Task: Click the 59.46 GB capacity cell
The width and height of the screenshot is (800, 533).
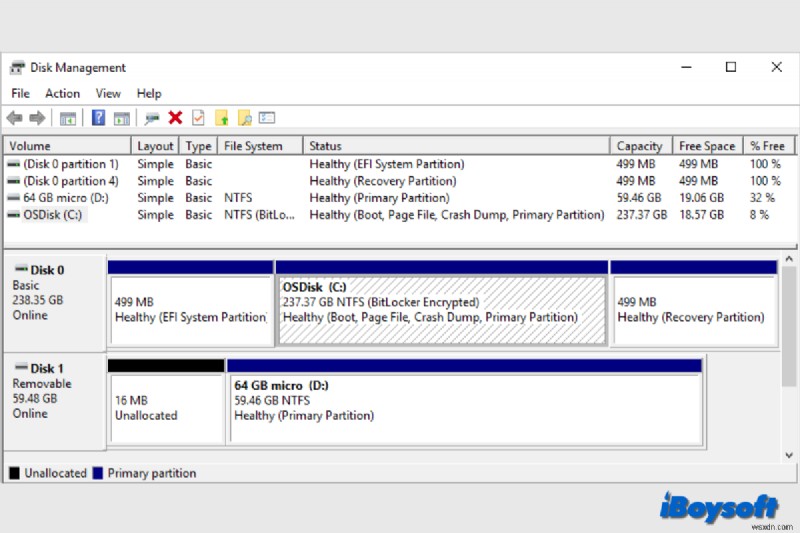Action: (x=639, y=198)
